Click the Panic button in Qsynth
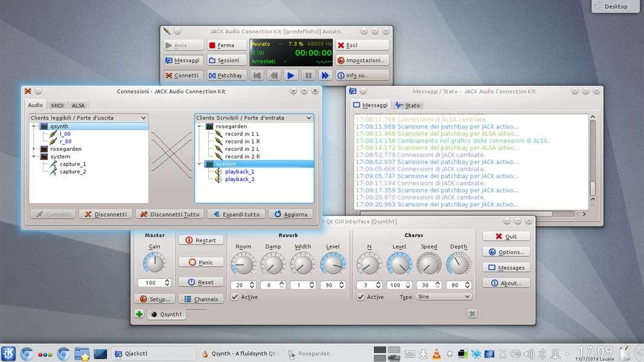This screenshot has width=644, height=362. 200,262
